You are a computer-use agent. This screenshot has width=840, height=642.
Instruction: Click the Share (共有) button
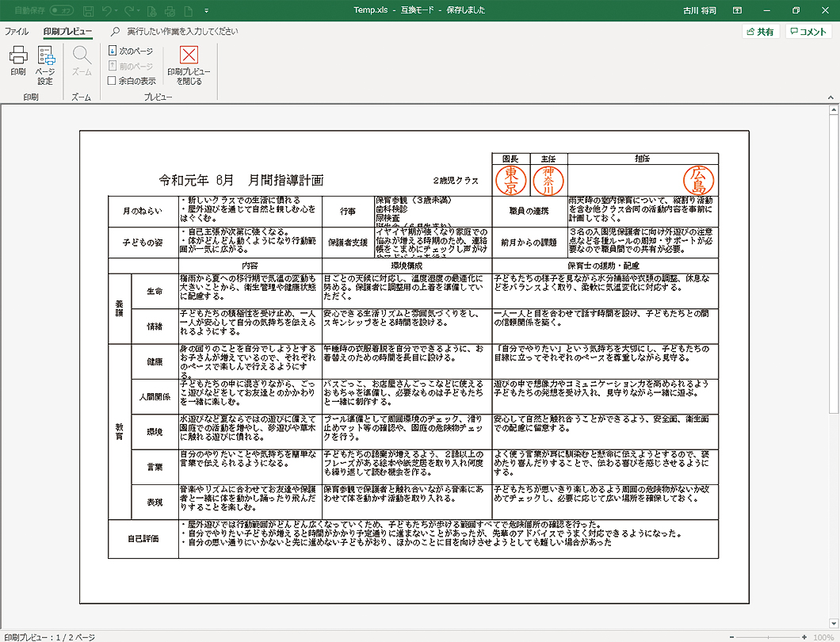(x=759, y=32)
